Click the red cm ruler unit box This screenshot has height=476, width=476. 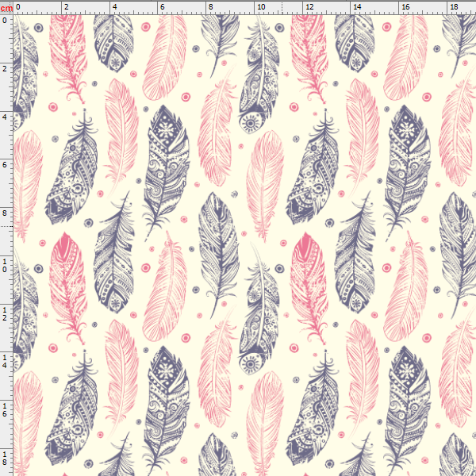click(6, 8)
